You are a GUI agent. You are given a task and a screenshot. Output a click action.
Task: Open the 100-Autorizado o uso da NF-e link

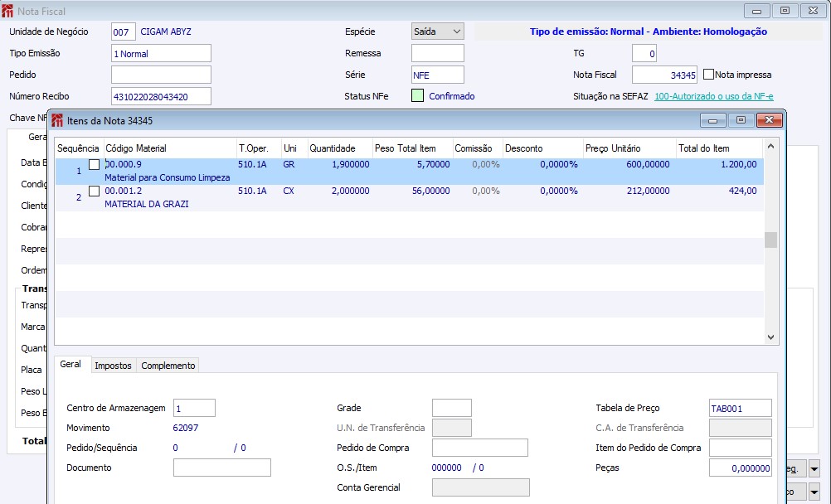713,96
